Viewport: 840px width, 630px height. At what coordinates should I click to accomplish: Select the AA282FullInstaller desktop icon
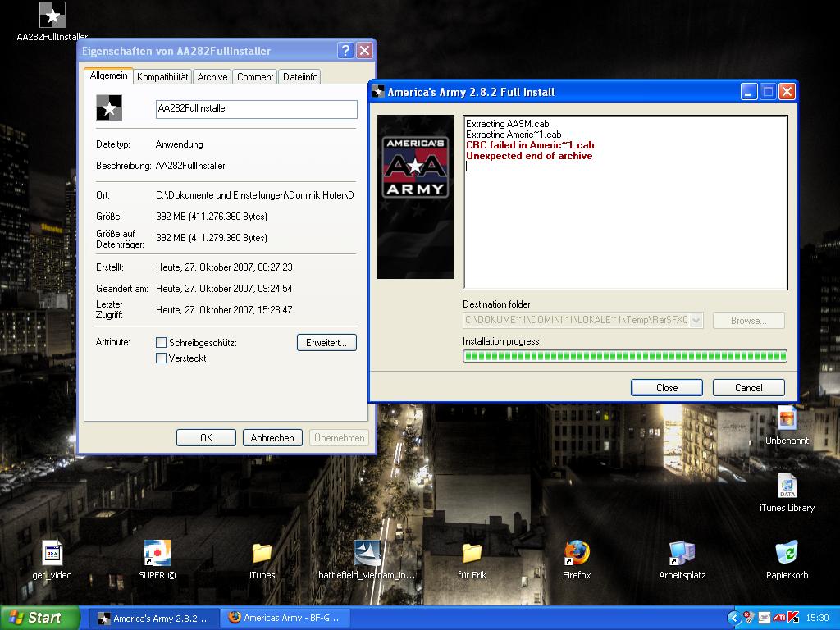(52, 16)
